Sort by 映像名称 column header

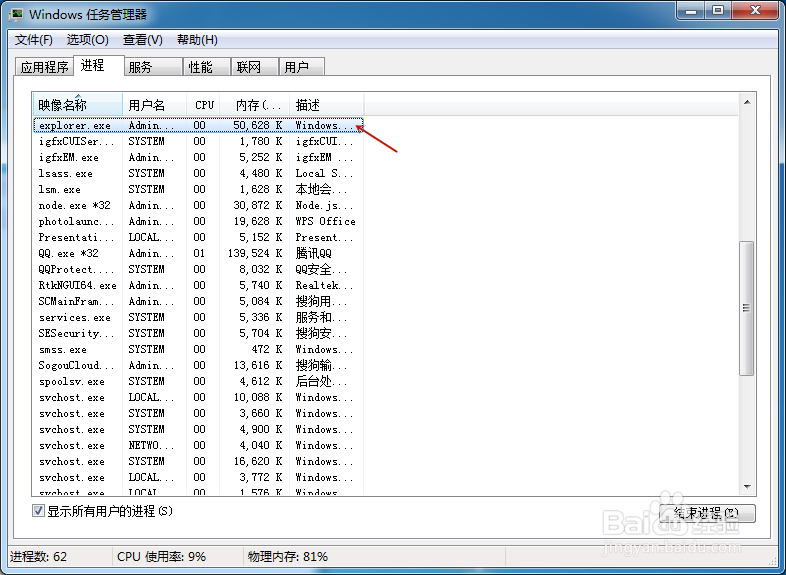tap(78, 105)
